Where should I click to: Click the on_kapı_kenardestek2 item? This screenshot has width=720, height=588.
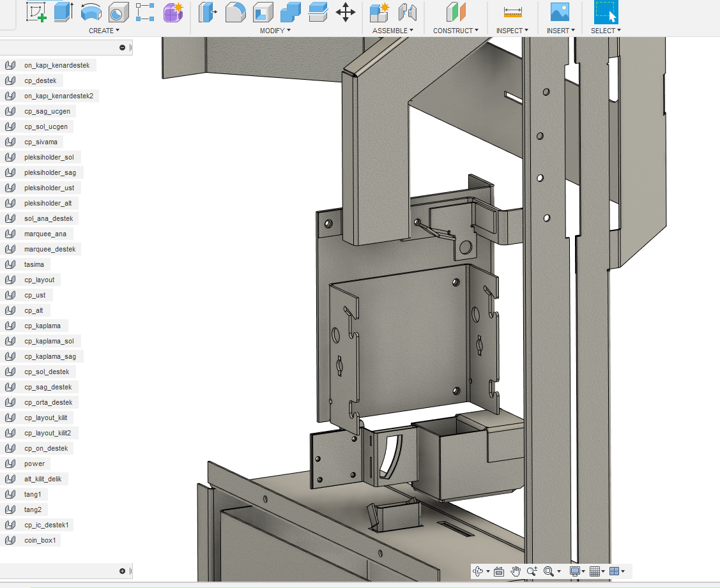(59, 96)
